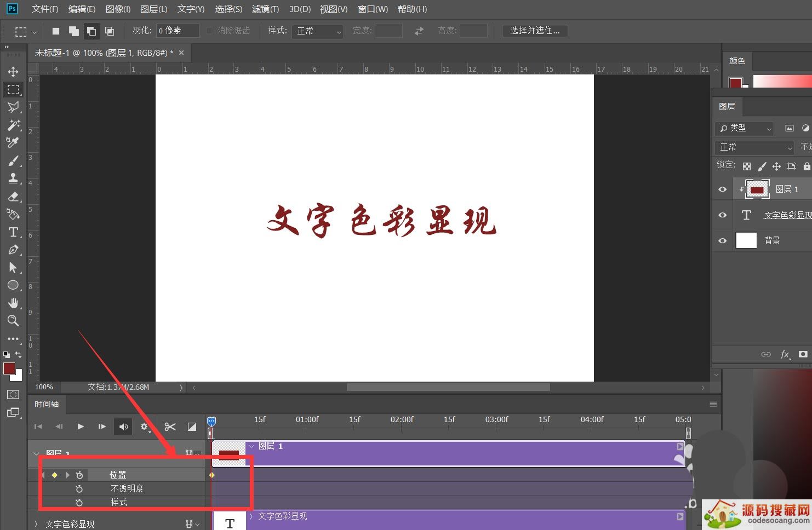The height and width of the screenshot is (530, 812).
Task: Open the 样式 dropdown in options bar
Action: (x=317, y=31)
